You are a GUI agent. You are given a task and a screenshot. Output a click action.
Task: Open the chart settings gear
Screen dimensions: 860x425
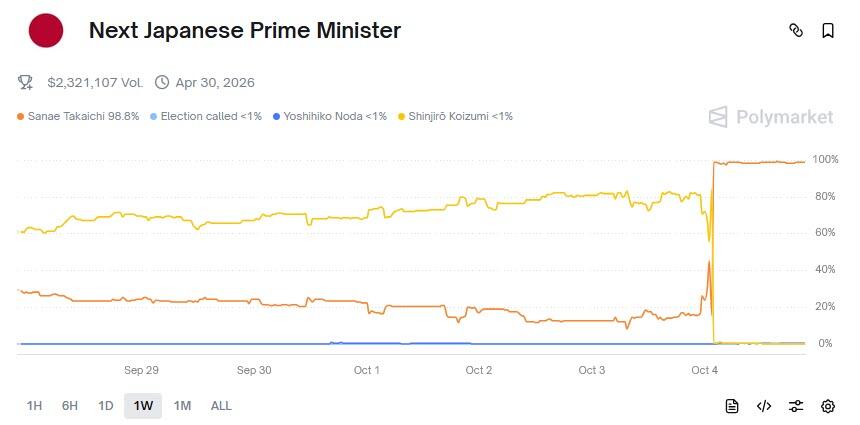pos(828,406)
